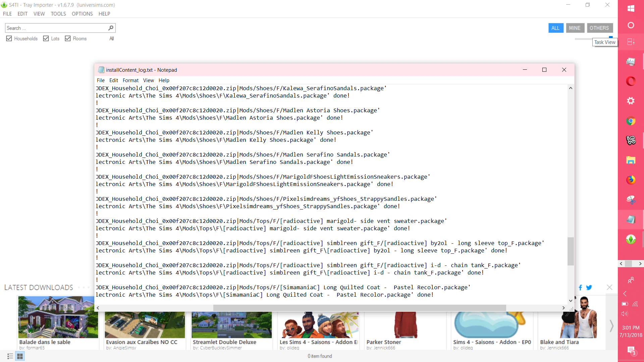Screen dimensions: 644x362
Task: Toggle the Lots checkbox
Action: pyautogui.click(x=46, y=39)
